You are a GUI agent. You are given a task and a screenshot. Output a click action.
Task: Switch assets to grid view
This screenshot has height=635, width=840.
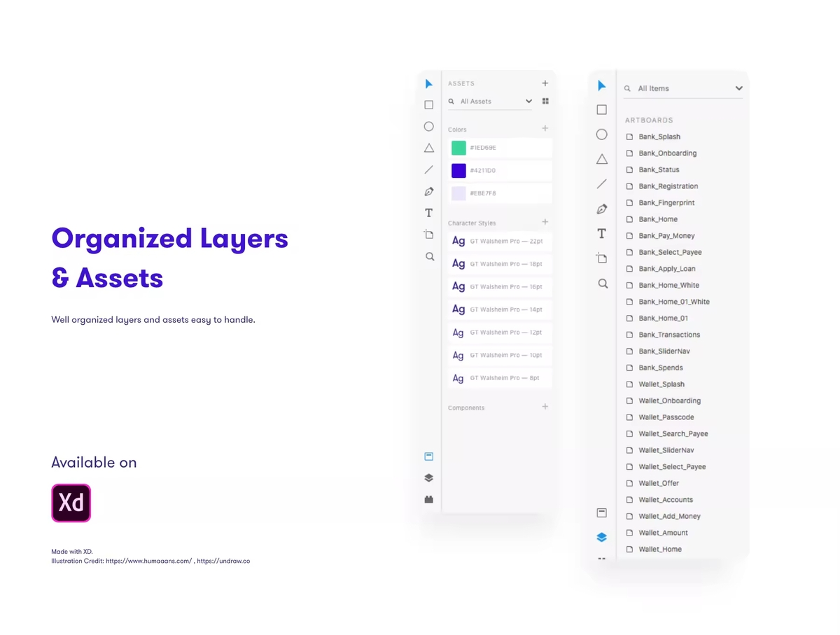[545, 102]
